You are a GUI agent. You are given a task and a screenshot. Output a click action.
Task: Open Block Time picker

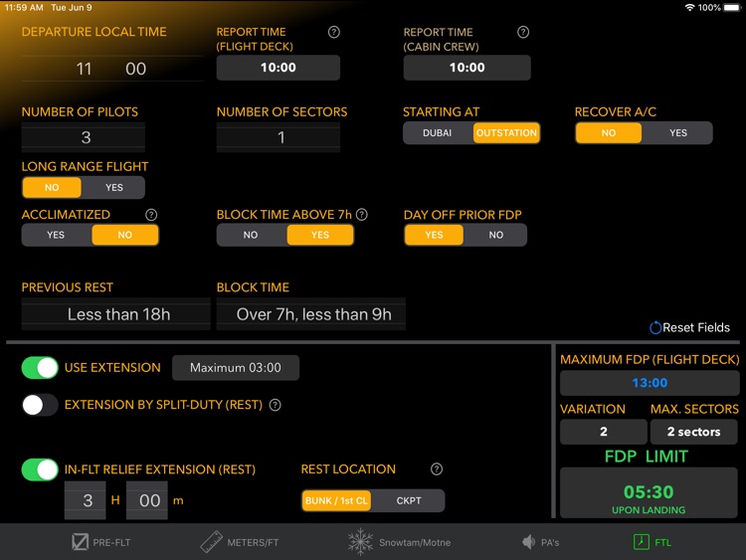pos(311,314)
